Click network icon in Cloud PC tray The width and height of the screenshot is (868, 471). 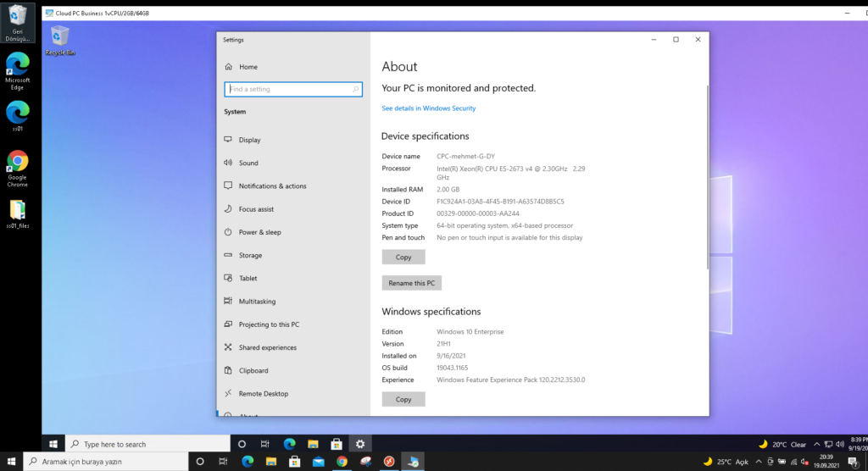pos(828,444)
